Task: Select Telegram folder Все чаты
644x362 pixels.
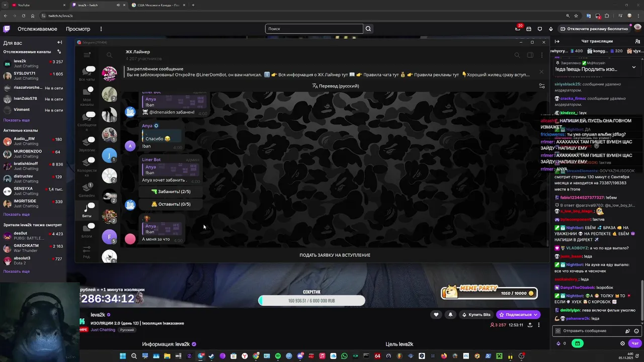Action: point(87,73)
